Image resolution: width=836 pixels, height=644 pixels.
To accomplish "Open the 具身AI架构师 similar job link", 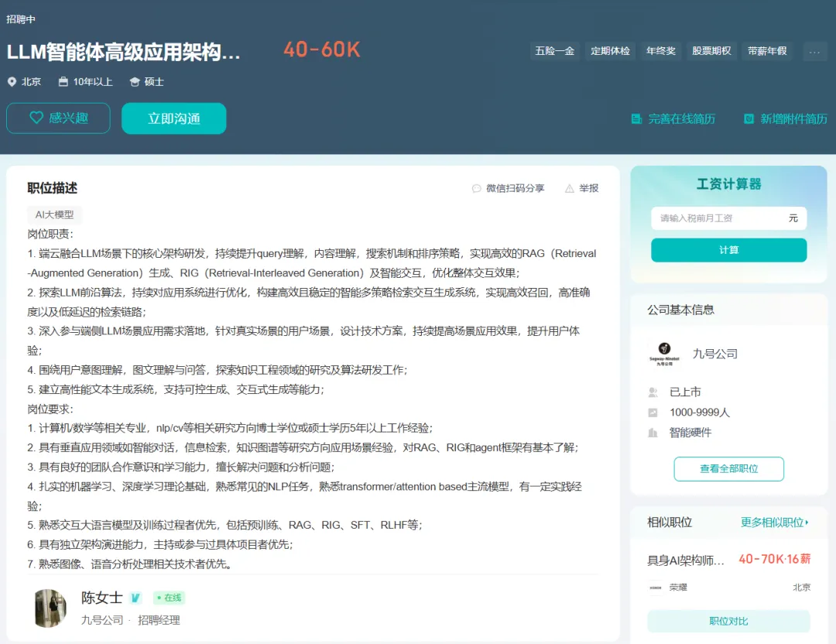I will (686, 560).
